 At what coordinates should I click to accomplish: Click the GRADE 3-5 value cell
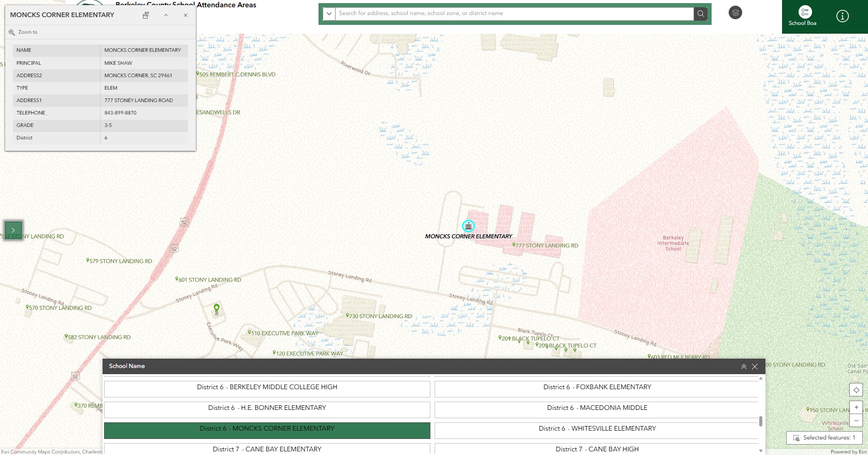pos(144,125)
